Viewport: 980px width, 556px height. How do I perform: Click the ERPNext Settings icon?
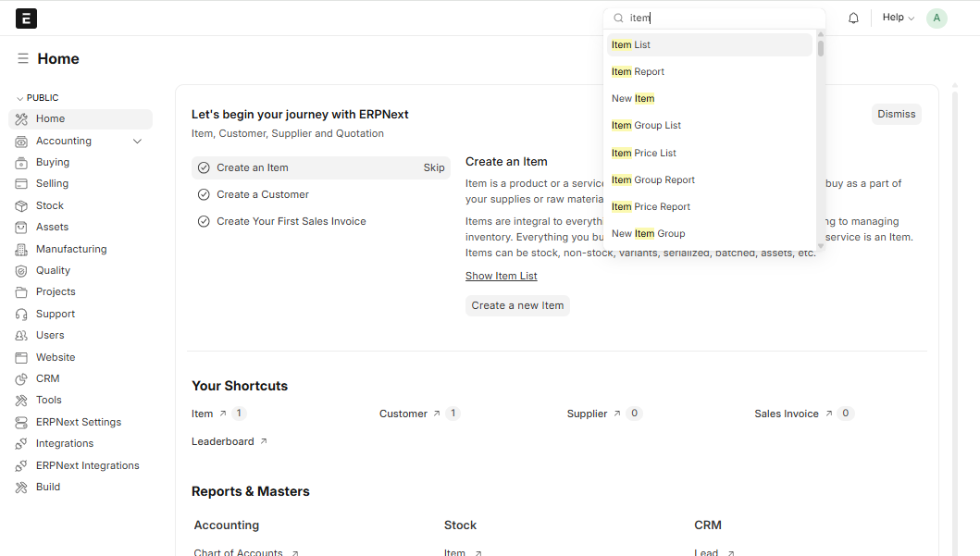[21, 422]
